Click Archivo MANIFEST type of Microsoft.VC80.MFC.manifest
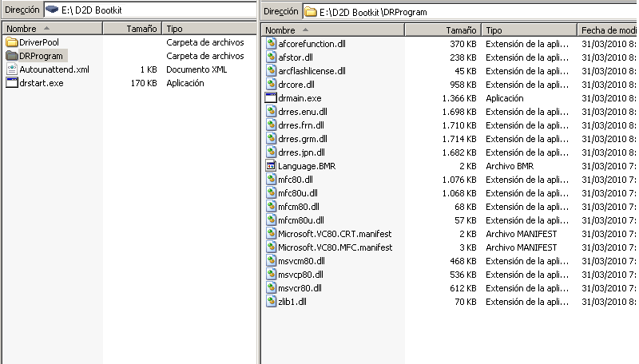This screenshot has width=639, height=364. click(x=522, y=247)
